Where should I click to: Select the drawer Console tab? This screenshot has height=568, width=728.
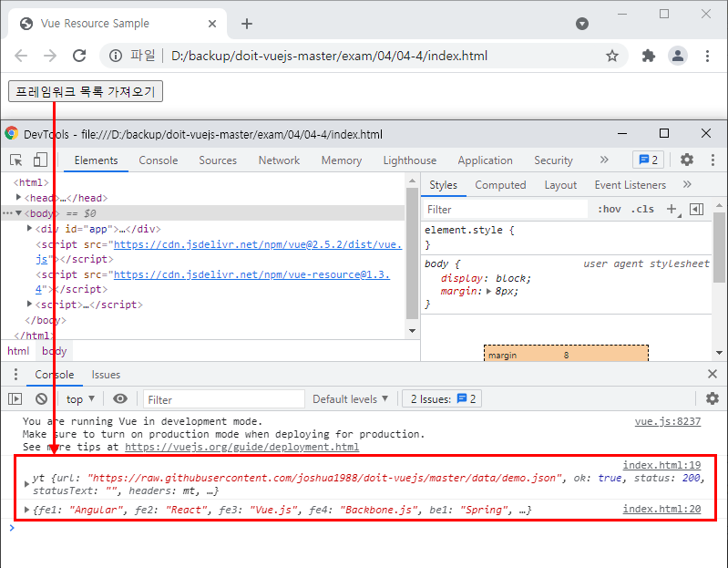[x=55, y=375]
